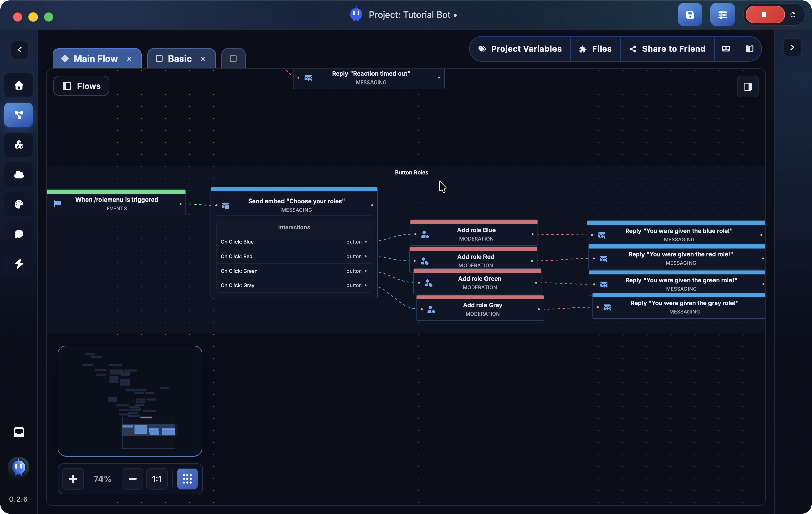
Task: Click the version 0.2.6 label
Action: point(18,499)
